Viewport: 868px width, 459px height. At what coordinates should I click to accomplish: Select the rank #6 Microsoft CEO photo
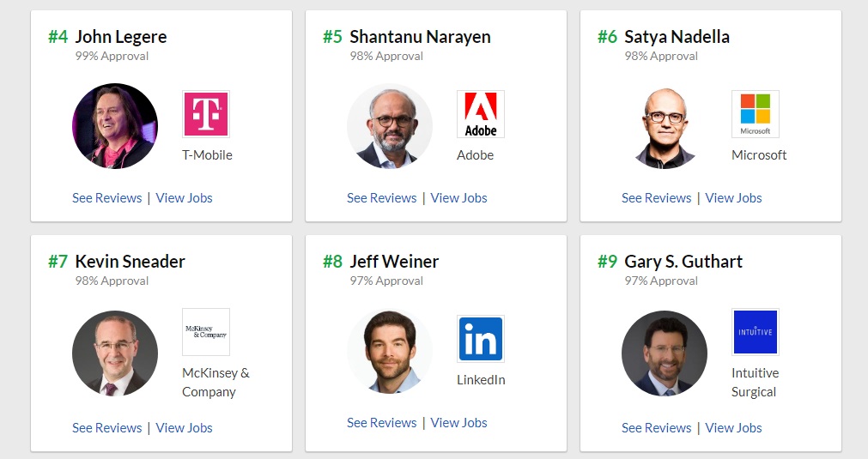(665, 126)
